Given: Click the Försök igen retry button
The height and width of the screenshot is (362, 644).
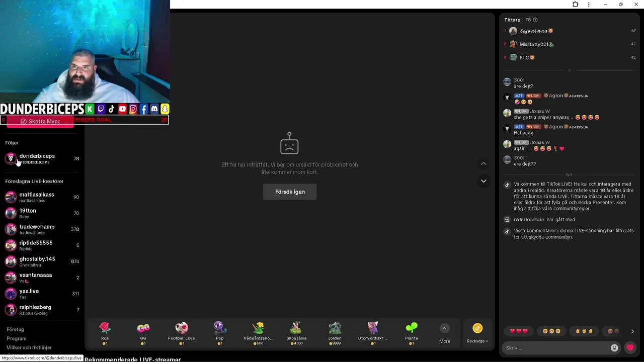Looking at the screenshot, I should coord(290,192).
